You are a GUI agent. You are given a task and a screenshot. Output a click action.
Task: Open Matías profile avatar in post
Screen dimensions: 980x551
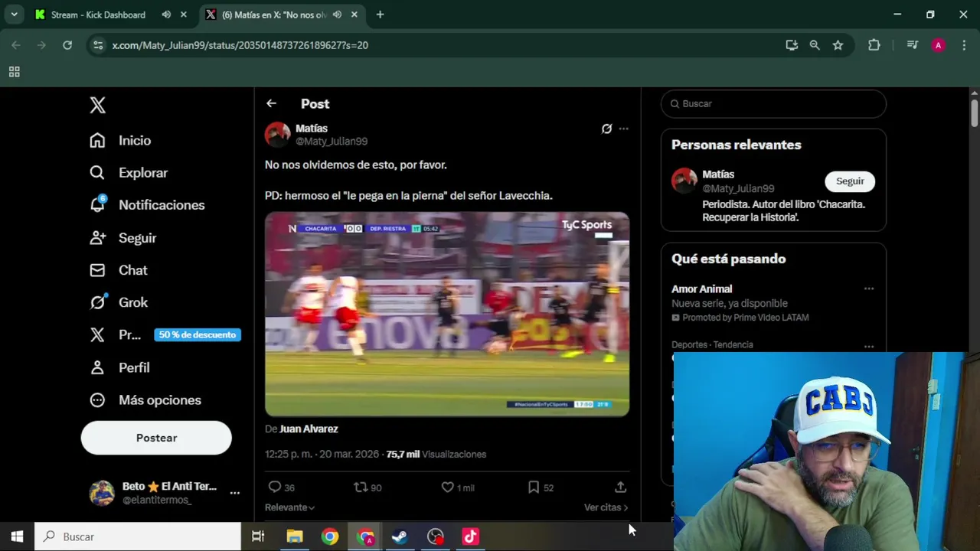(x=278, y=135)
